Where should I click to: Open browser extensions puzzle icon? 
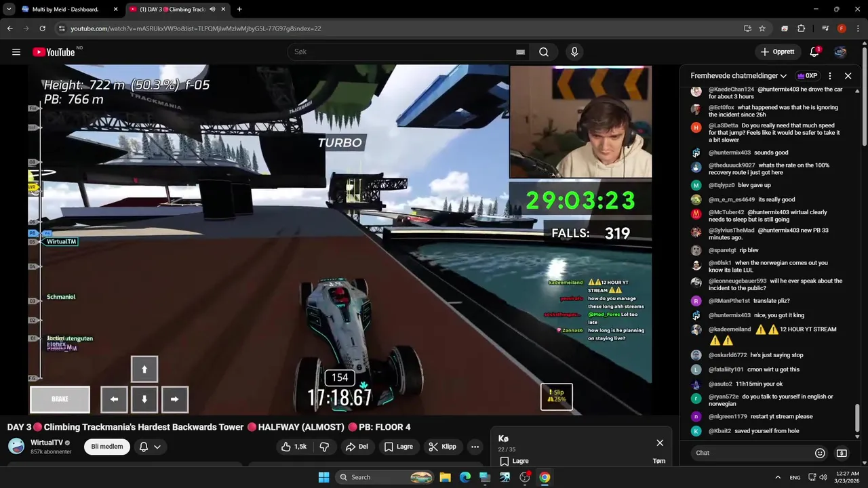click(801, 28)
